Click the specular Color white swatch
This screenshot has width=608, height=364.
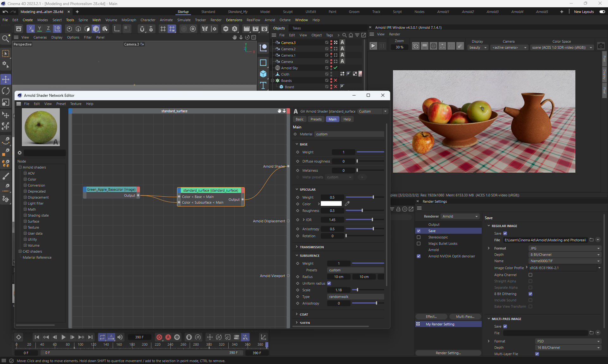point(331,204)
